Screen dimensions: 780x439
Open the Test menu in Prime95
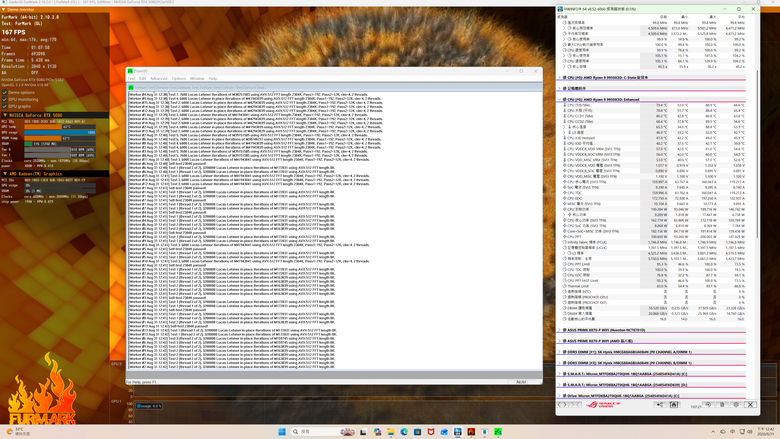(131, 79)
